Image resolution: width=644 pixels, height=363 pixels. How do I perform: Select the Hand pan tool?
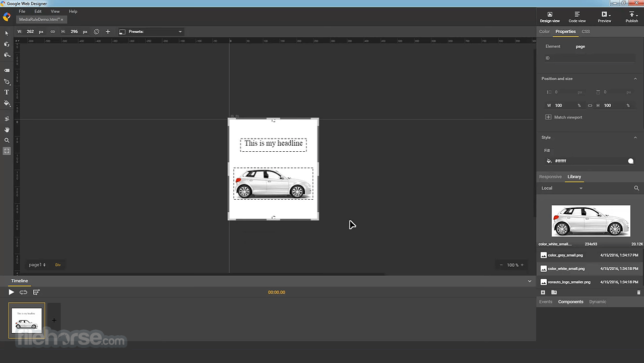(7, 130)
